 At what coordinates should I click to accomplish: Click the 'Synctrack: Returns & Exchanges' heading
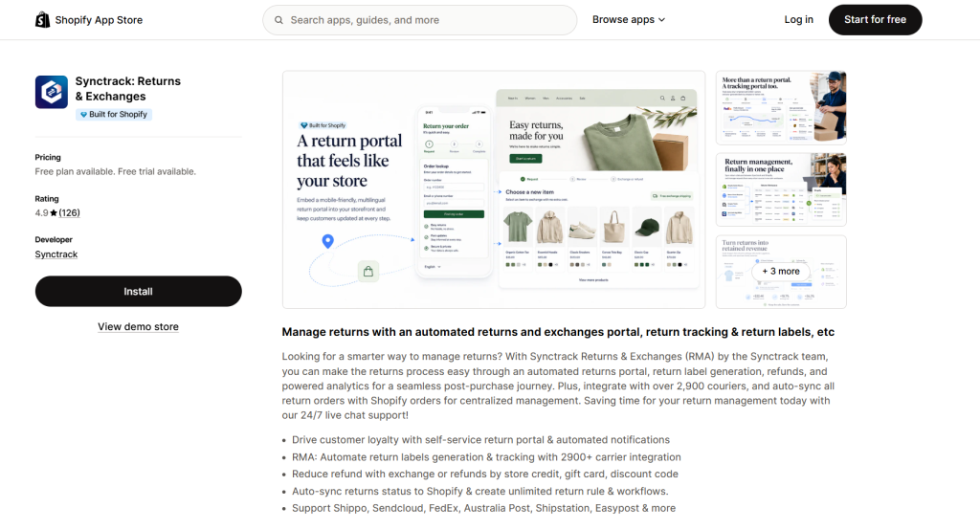pyautogui.click(x=128, y=89)
